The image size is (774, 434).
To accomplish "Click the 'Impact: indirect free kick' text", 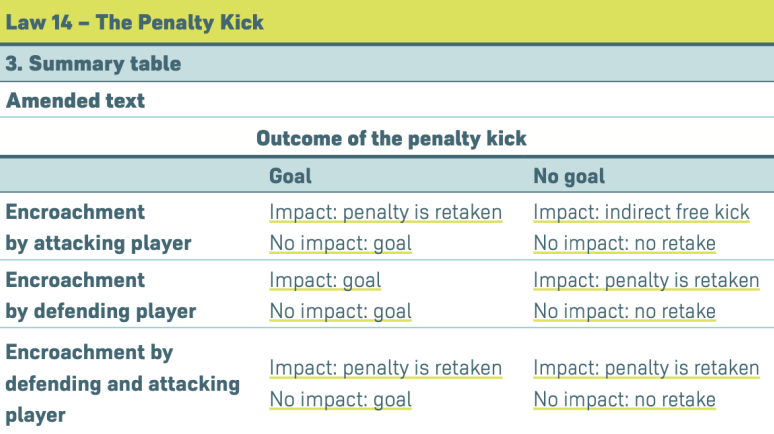I will coord(641,212).
